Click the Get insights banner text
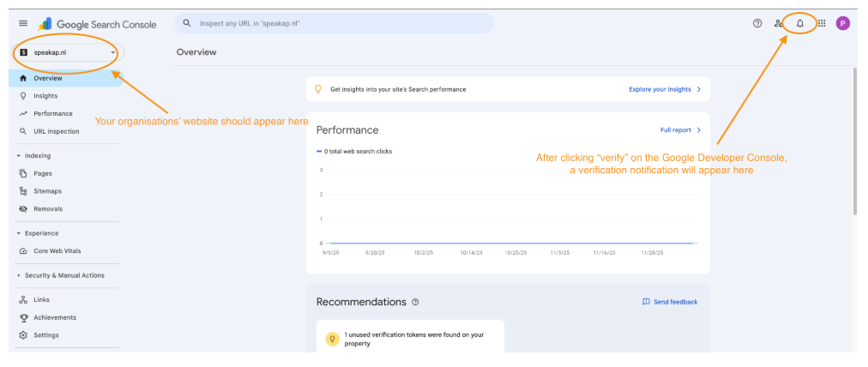This screenshot has height=367, width=868. tap(398, 89)
